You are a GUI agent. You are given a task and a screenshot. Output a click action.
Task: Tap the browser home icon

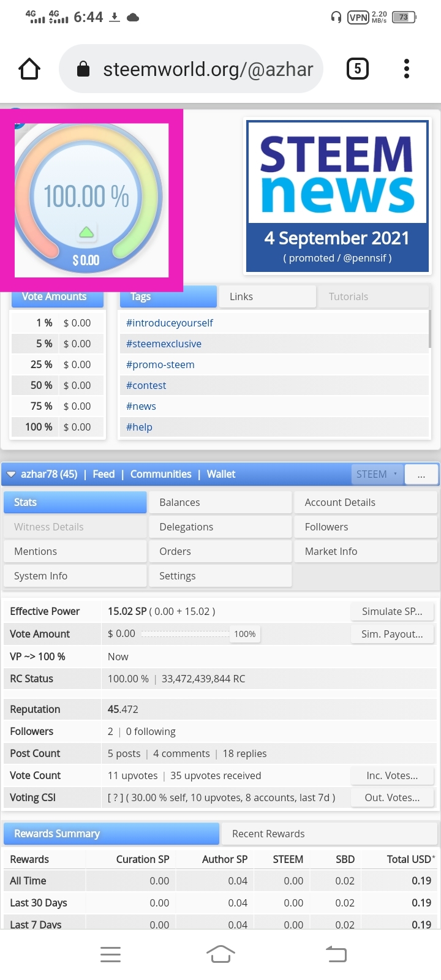pos(29,69)
